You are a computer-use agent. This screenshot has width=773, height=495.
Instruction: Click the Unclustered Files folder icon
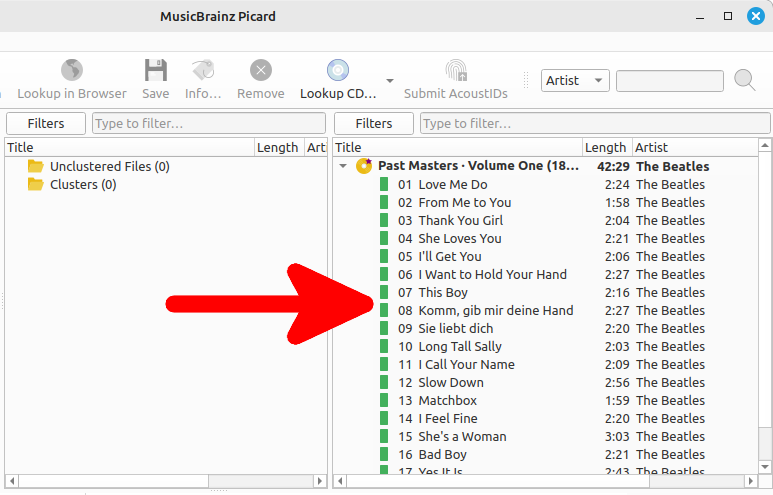pos(35,166)
